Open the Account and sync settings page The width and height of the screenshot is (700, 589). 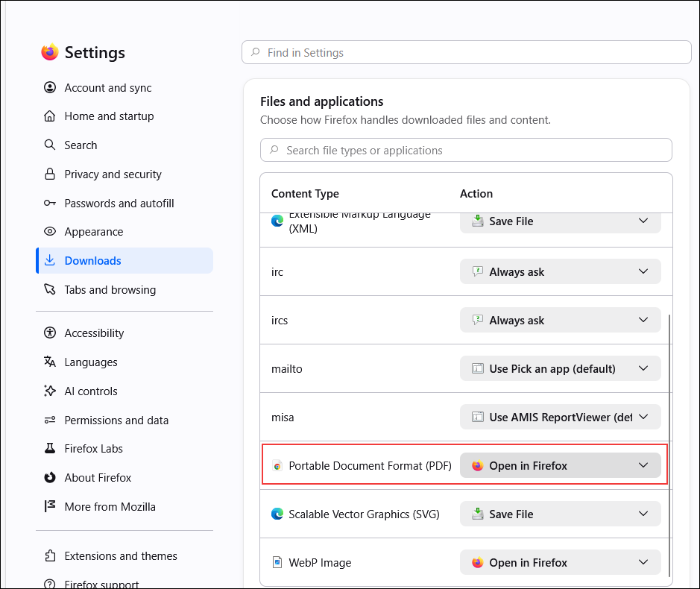124,87
